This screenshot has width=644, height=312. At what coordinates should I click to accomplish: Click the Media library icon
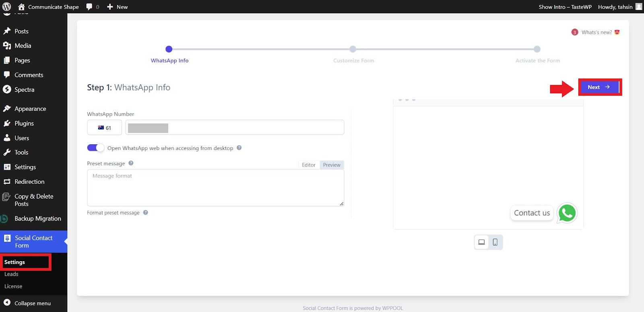pyautogui.click(x=7, y=46)
